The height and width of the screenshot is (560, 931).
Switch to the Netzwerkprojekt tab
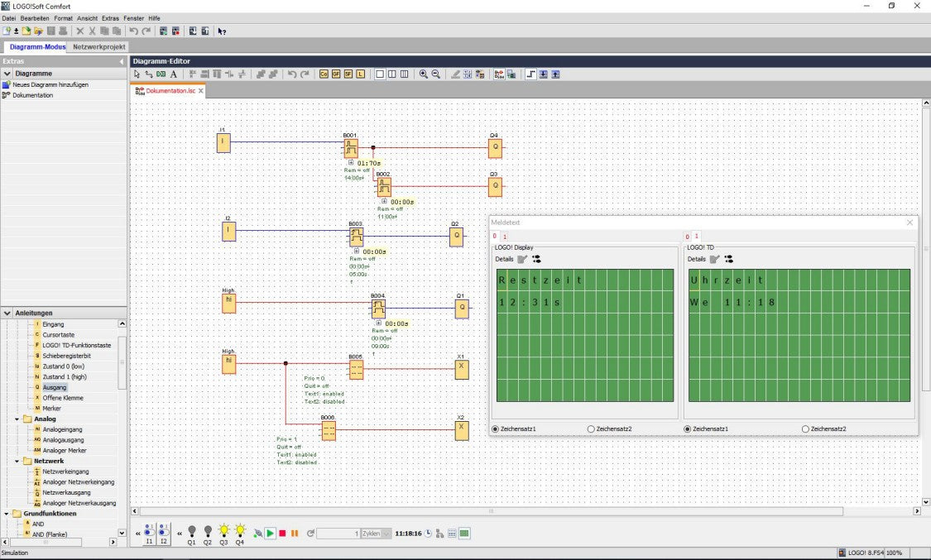[x=99, y=46]
